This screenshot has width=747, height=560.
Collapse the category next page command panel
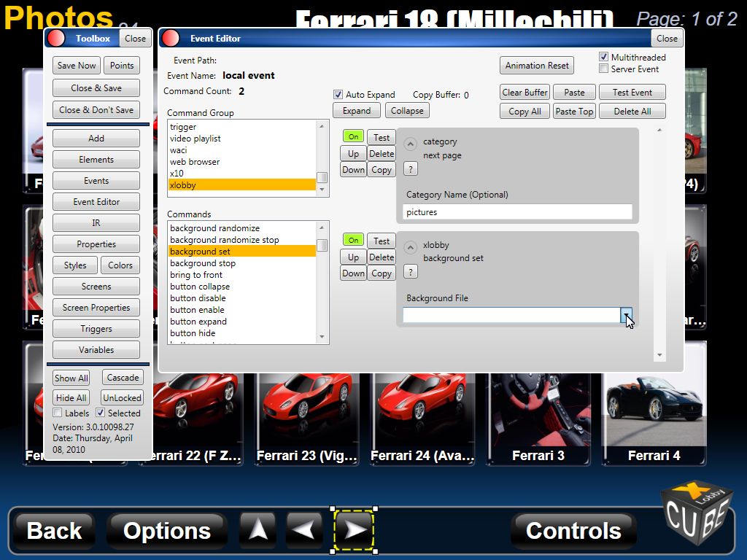click(x=410, y=144)
